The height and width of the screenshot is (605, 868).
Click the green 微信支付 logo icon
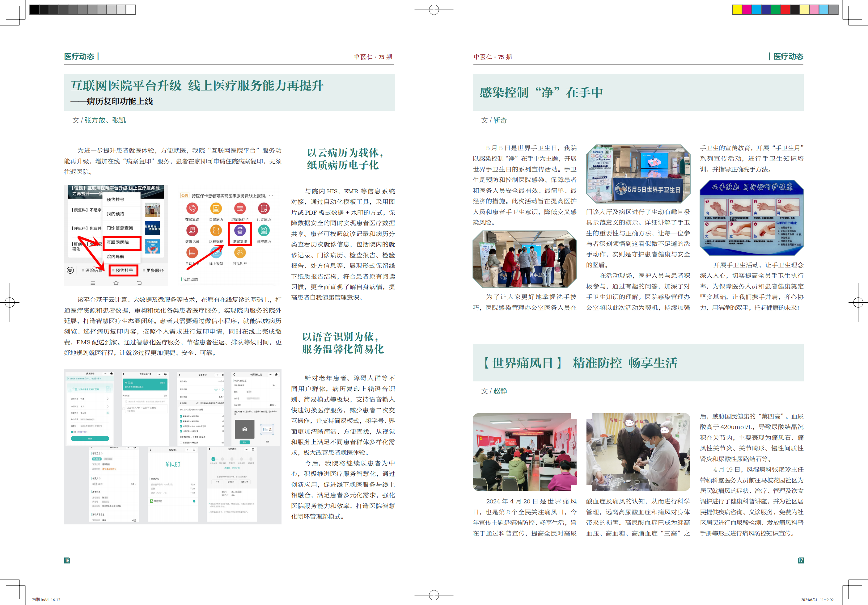(x=152, y=502)
